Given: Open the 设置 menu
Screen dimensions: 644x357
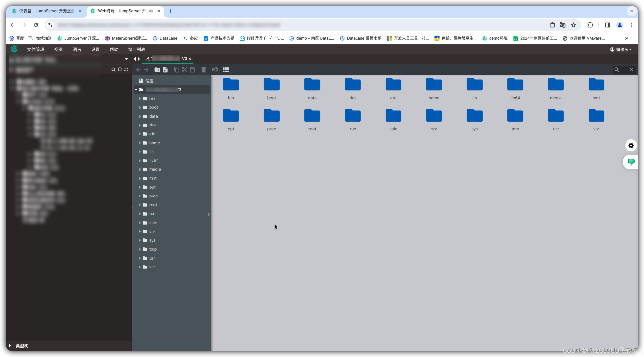Looking at the screenshot, I should coord(95,49).
